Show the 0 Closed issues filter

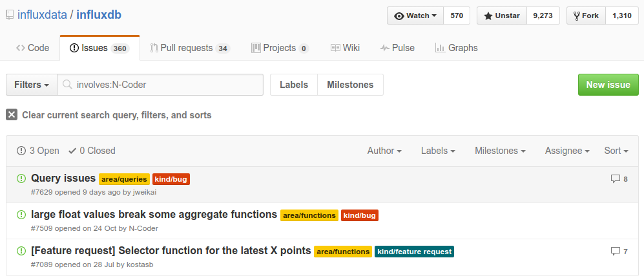pyautogui.click(x=92, y=151)
